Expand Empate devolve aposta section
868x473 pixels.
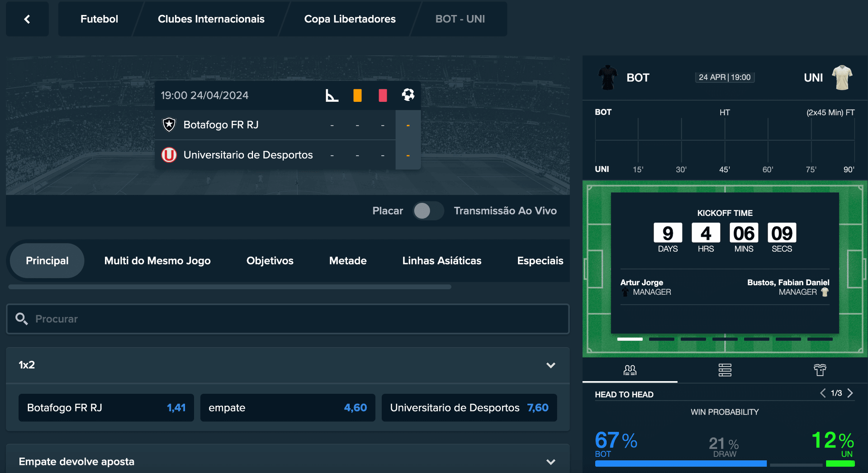tap(550, 462)
